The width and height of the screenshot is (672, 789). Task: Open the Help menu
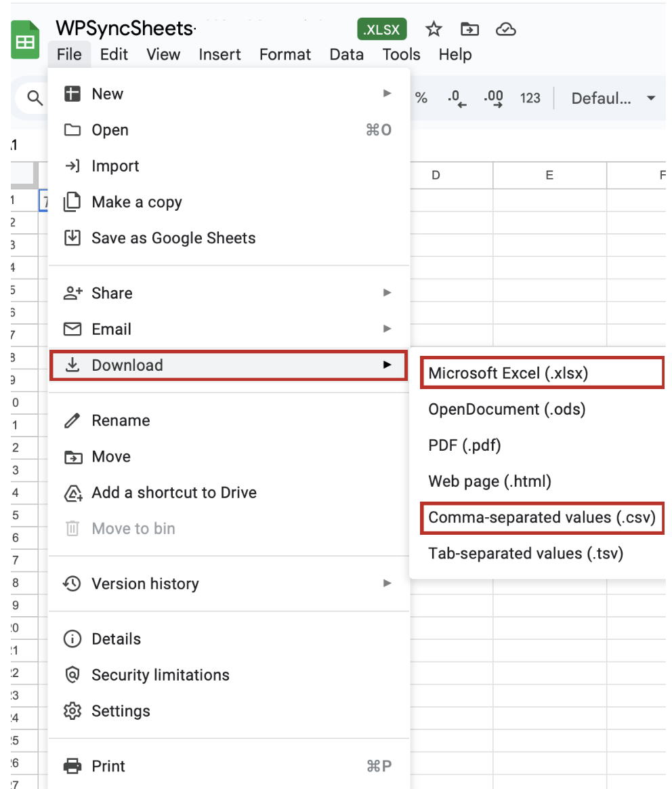[x=455, y=55]
